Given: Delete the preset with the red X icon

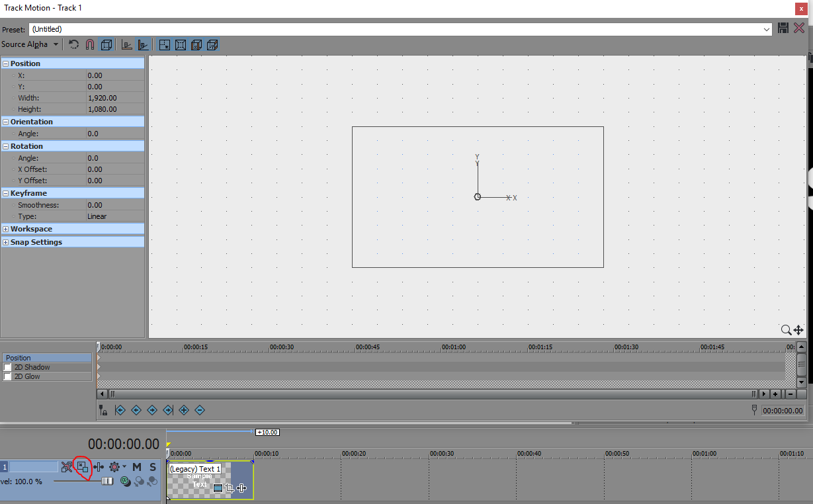Looking at the screenshot, I should tap(799, 28).
